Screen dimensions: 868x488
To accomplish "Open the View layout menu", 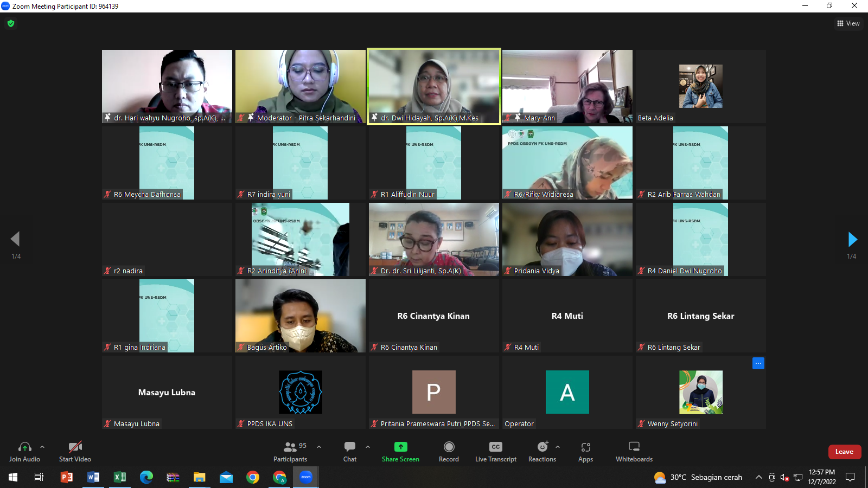I will click(848, 23).
